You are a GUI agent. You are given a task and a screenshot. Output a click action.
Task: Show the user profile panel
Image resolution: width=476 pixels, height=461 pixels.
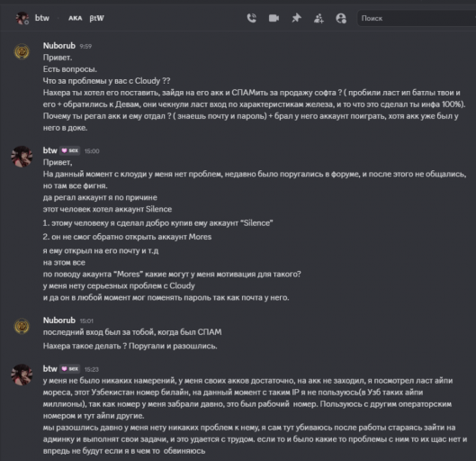[341, 18]
